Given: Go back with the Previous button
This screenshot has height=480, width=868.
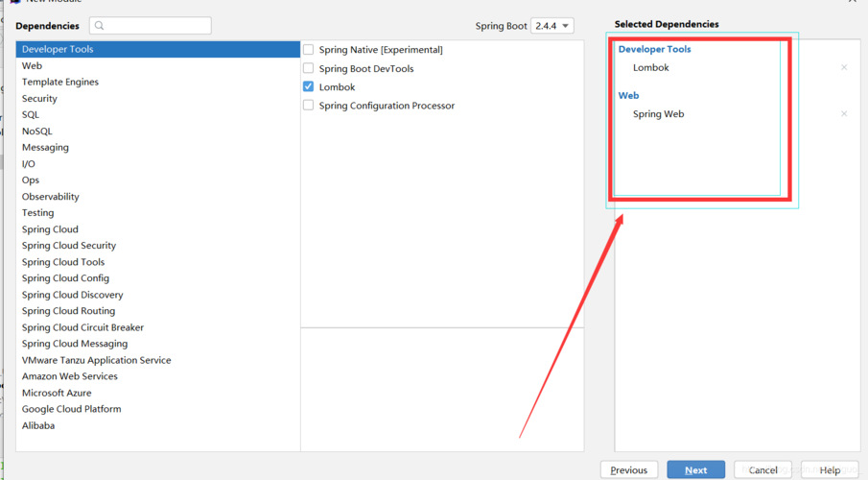Looking at the screenshot, I should [629, 469].
